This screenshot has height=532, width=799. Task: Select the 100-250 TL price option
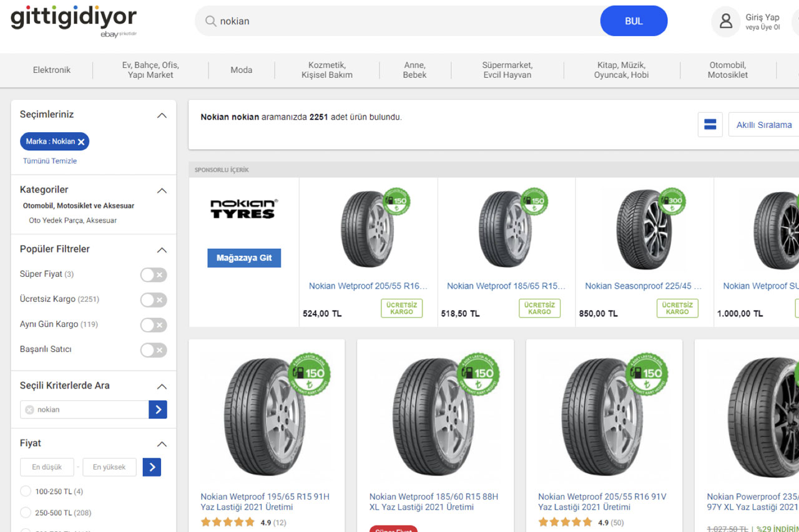[x=26, y=491]
